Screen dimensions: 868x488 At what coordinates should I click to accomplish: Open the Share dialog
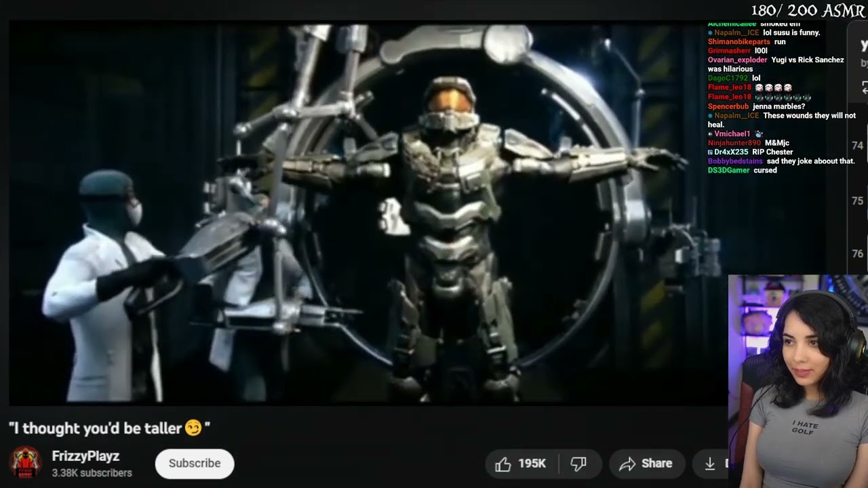[646, 464]
